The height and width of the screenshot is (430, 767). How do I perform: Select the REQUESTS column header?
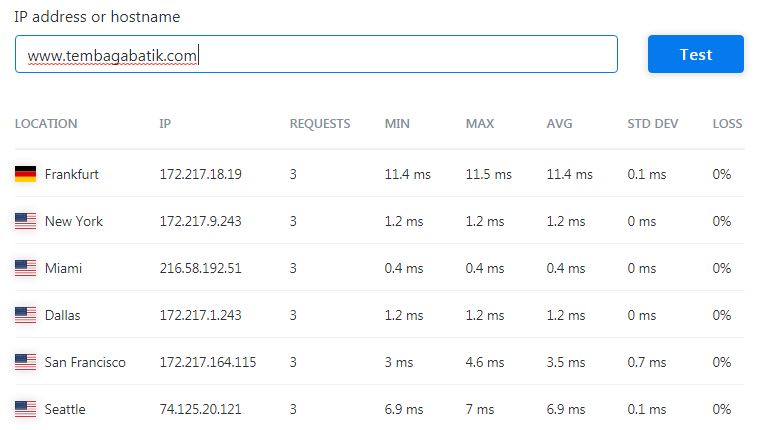tap(320, 124)
